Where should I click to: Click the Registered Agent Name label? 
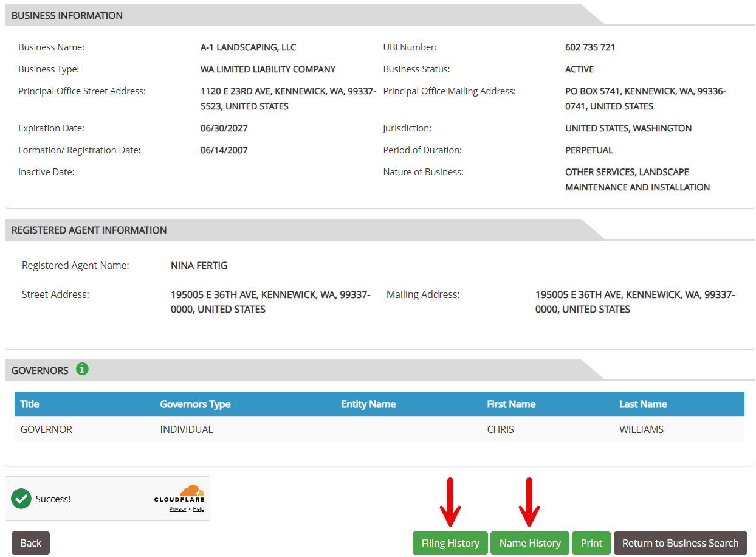click(x=75, y=266)
